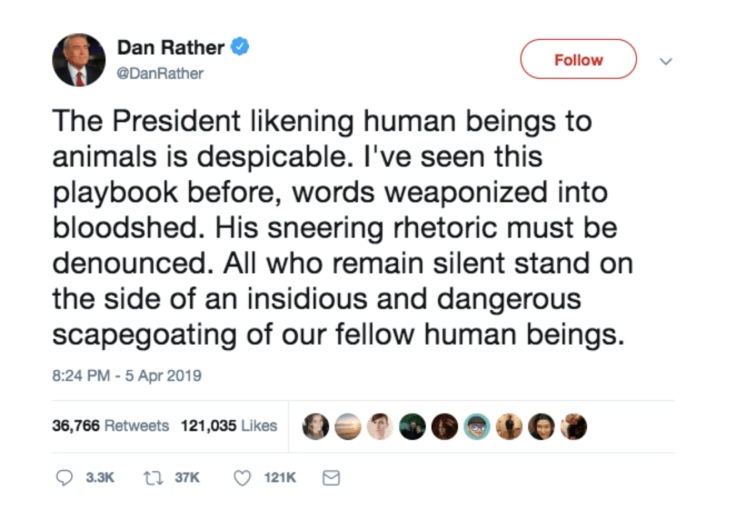The height and width of the screenshot is (510, 736).
Task: Retweet this Dan Rather tweet
Action: pyautogui.click(x=154, y=478)
